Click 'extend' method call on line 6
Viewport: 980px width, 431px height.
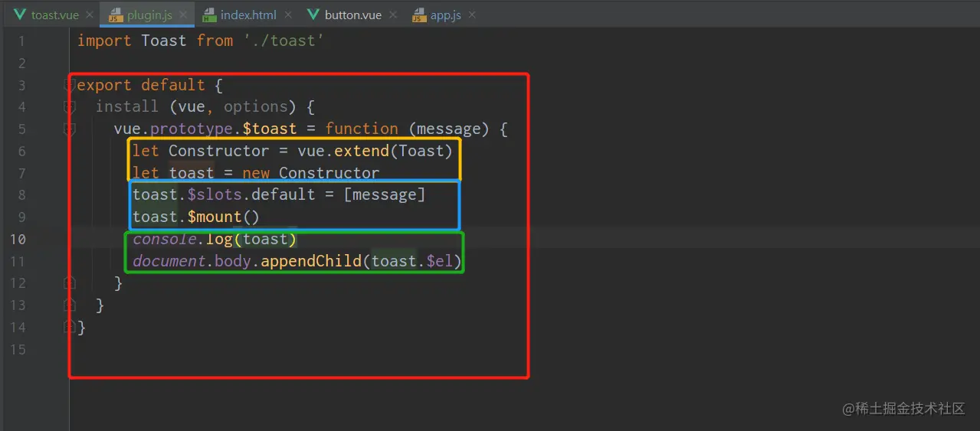pyautogui.click(x=362, y=151)
